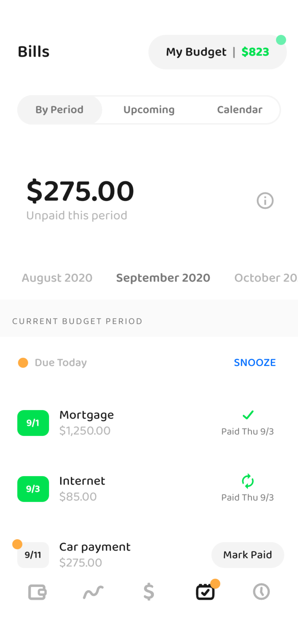Mark the Car payment as paid
This screenshot has width=298, height=644.
(x=248, y=555)
